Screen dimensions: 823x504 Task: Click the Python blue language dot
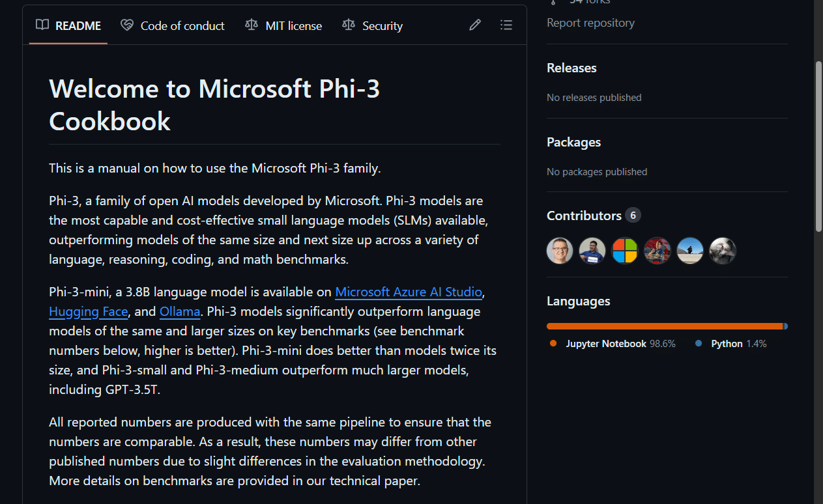pyautogui.click(x=697, y=343)
